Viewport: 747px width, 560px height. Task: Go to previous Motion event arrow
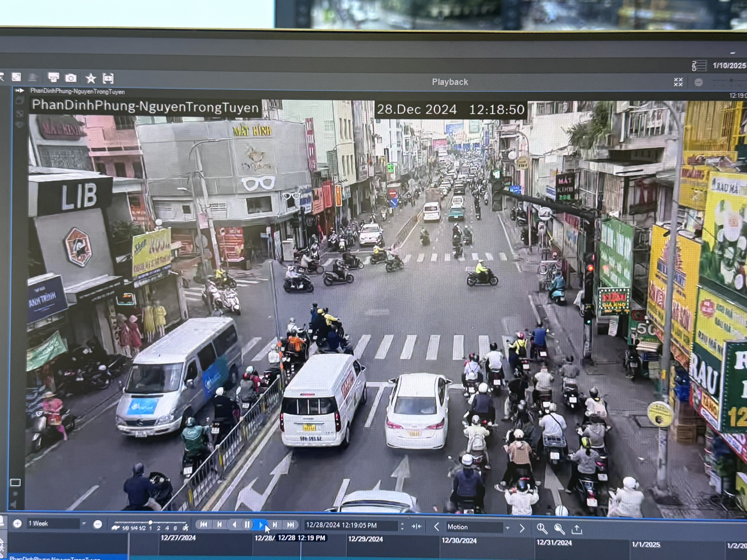(x=436, y=527)
